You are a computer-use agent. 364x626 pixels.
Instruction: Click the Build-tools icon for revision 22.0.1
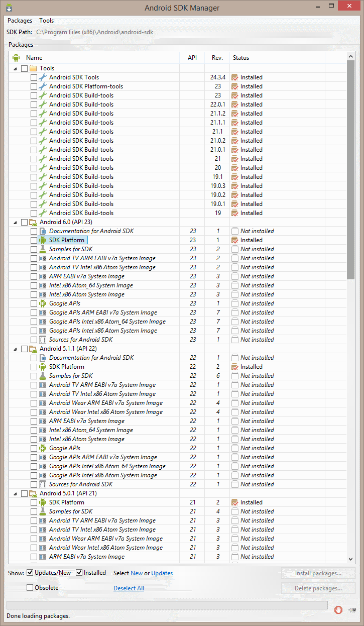click(x=43, y=105)
